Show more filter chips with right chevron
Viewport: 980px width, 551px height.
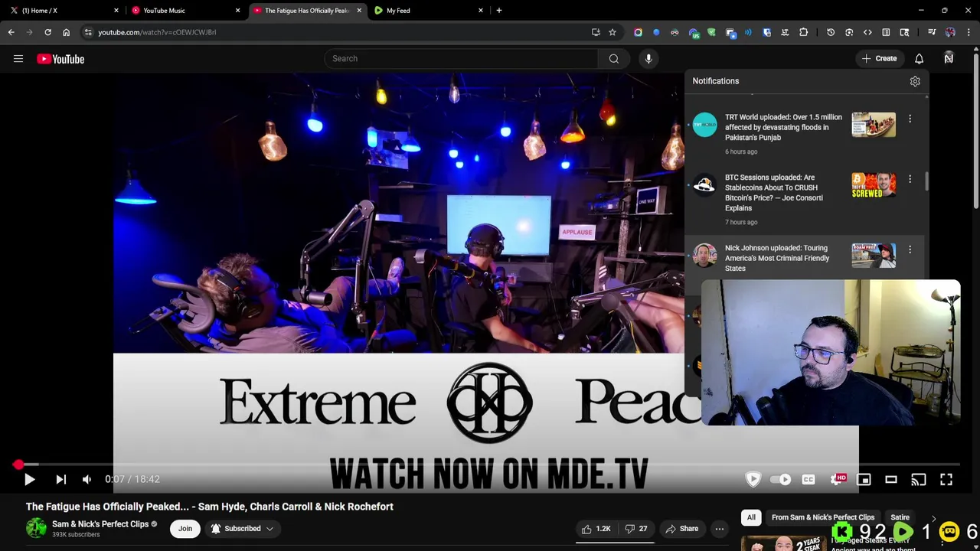933,519
